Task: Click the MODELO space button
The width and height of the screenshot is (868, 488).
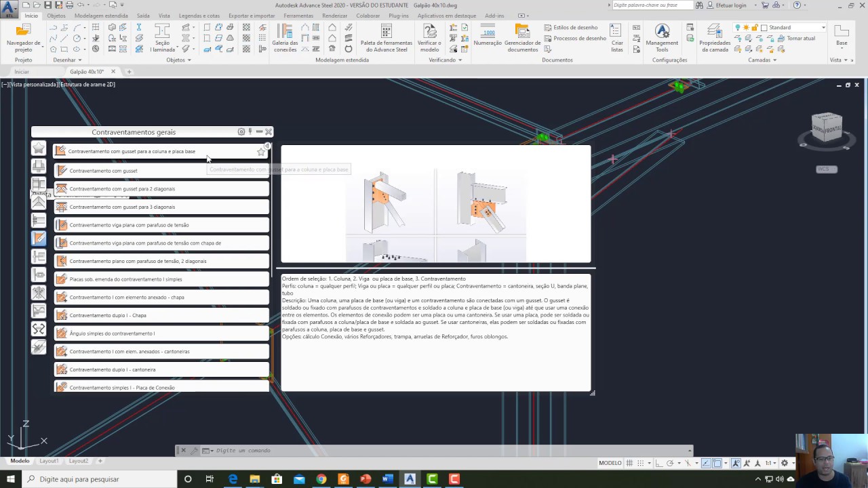Action: (x=610, y=463)
